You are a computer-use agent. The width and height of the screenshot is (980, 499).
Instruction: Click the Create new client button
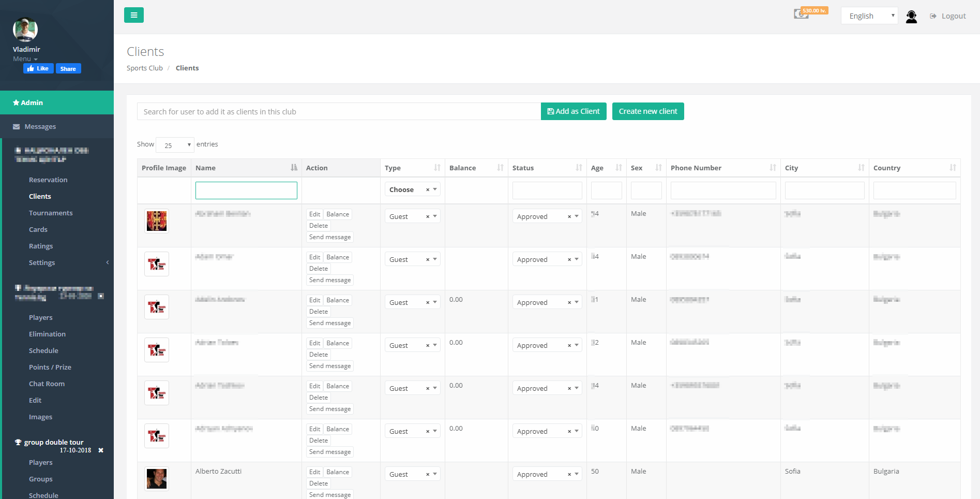tap(647, 111)
